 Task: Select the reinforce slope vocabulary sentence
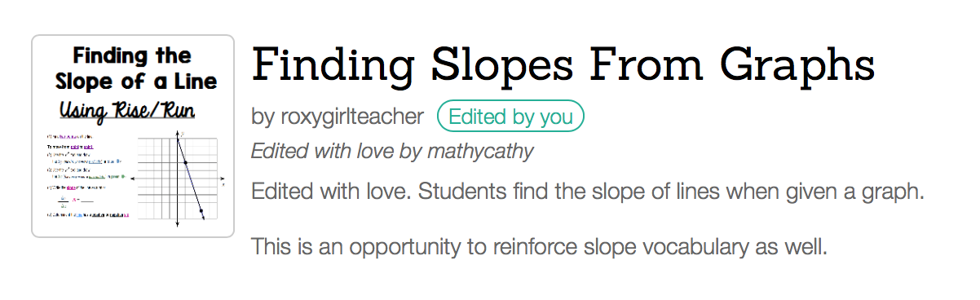[540, 246]
